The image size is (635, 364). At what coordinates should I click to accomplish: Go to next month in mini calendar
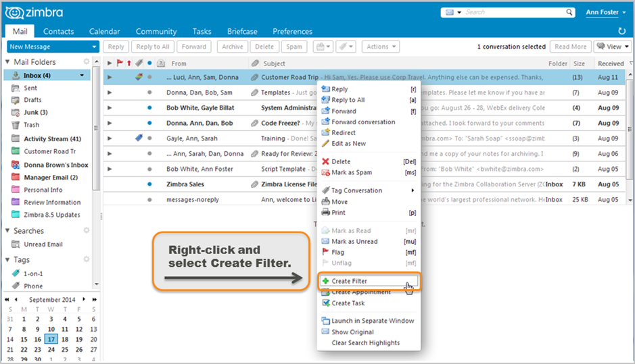click(84, 300)
